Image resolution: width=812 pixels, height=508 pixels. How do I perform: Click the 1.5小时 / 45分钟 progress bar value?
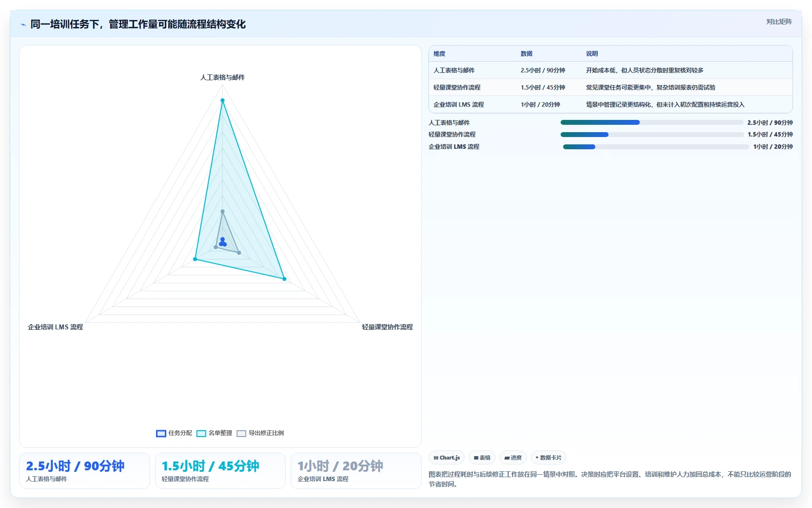pos(770,135)
